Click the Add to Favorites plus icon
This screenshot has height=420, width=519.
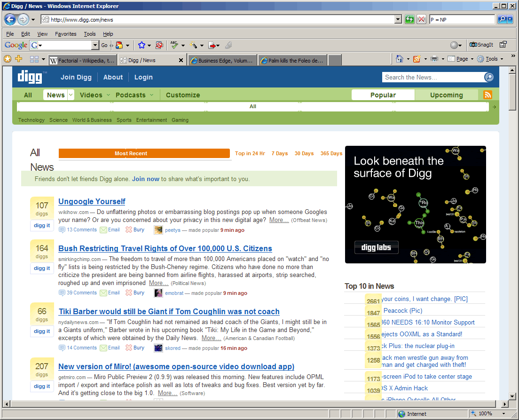[x=19, y=59]
